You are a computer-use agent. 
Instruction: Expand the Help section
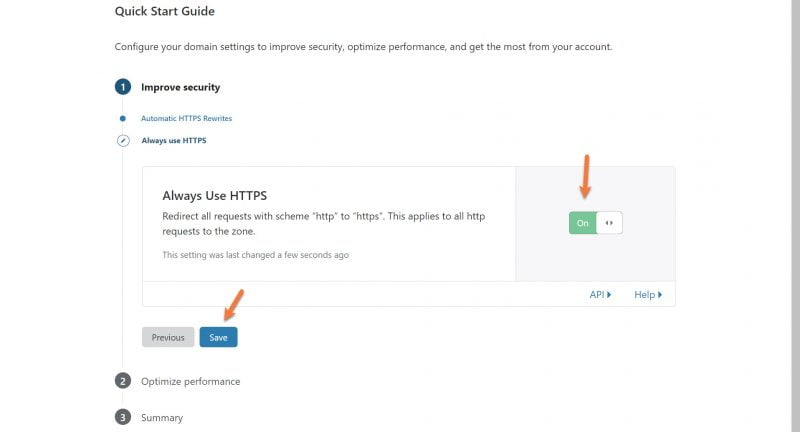click(647, 295)
